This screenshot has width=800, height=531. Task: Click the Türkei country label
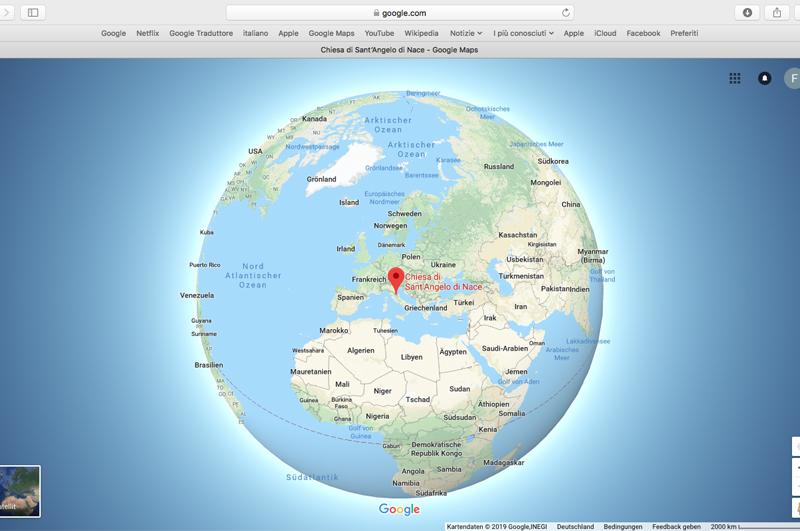point(464,302)
